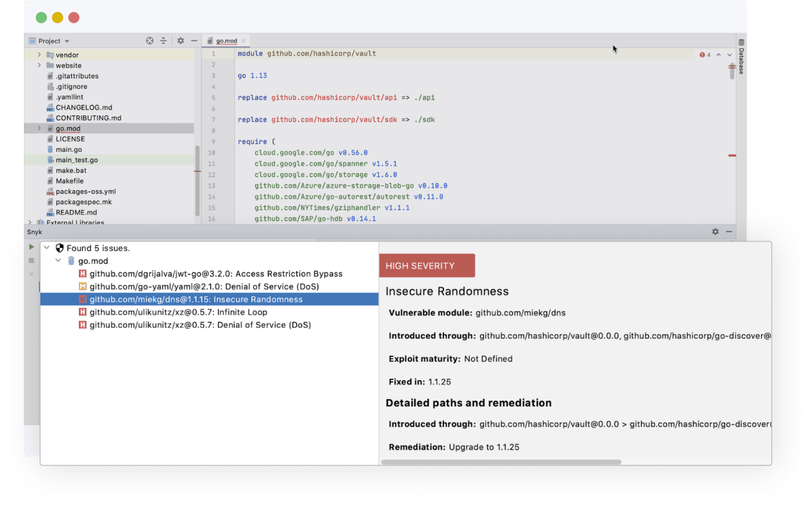
Task: Close the go.mod editor tab
Action: [x=244, y=41]
